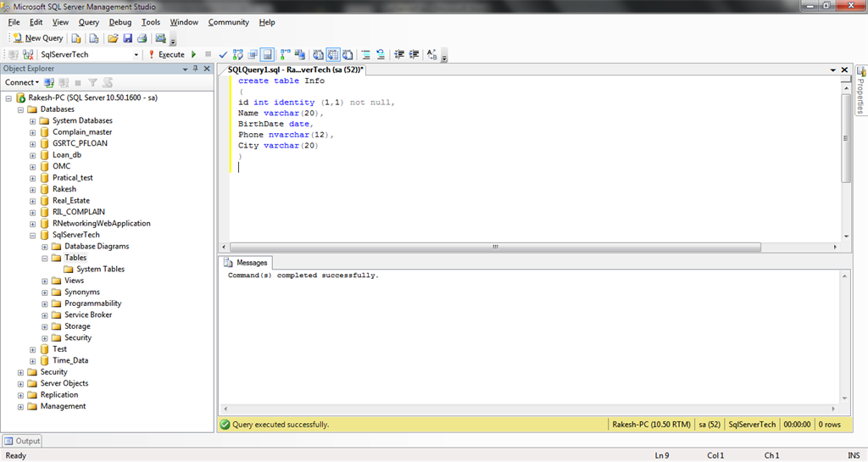Image resolution: width=868 pixels, height=462 pixels.
Task: Click the green Debug play arrow
Action: tap(194, 54)
